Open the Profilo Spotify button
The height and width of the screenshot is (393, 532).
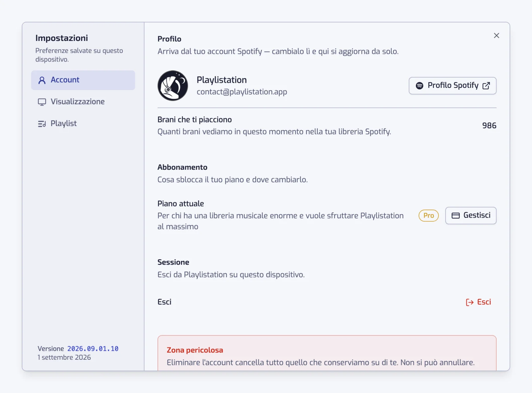click(x=453, y=86)
